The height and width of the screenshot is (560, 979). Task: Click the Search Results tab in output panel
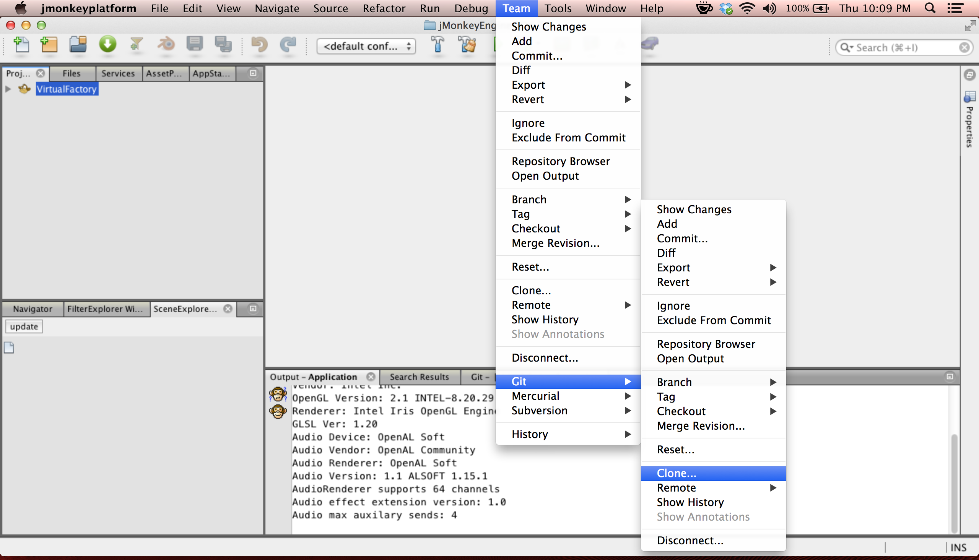pos(418,376)
